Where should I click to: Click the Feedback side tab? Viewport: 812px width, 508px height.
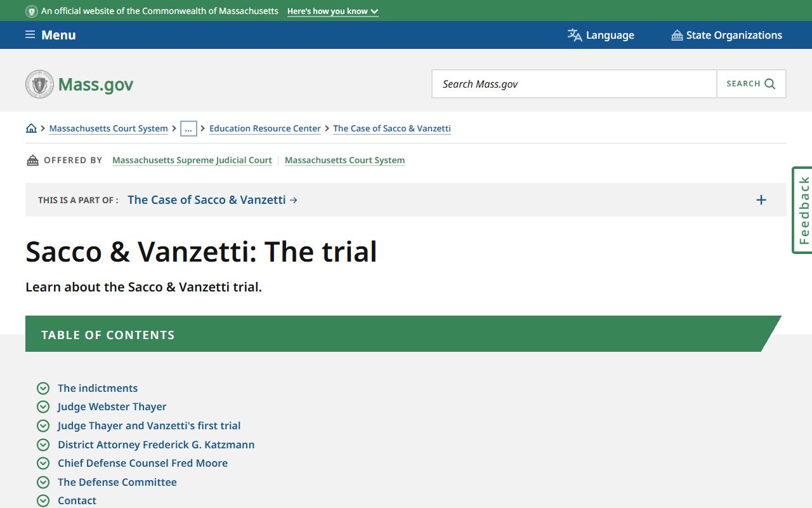[x=802, y=210]
